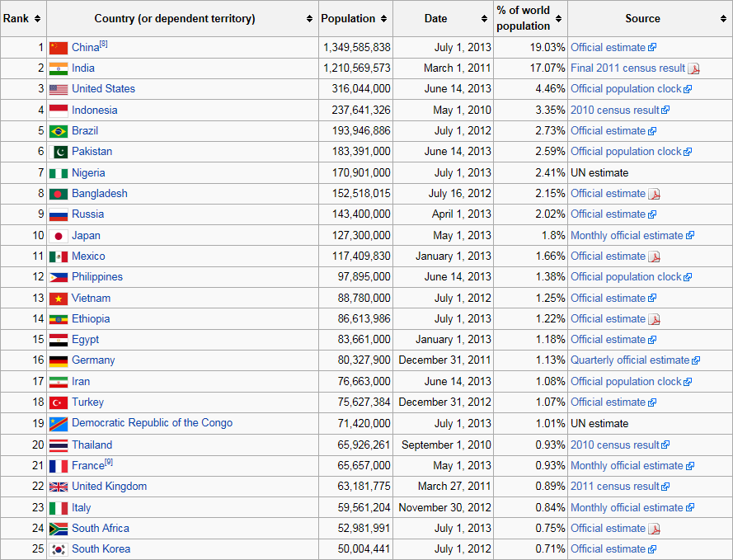The width and height of the screenshot is (733, 560).
Task: Click the South Korea flag icon
Action: click(x=58, y=549)
